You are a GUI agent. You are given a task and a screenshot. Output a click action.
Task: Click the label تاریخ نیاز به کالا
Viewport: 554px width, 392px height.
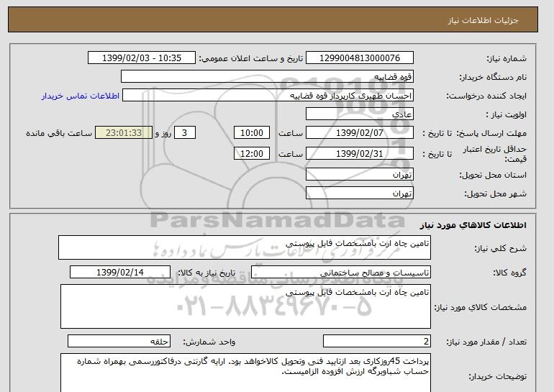click(206, 273)
